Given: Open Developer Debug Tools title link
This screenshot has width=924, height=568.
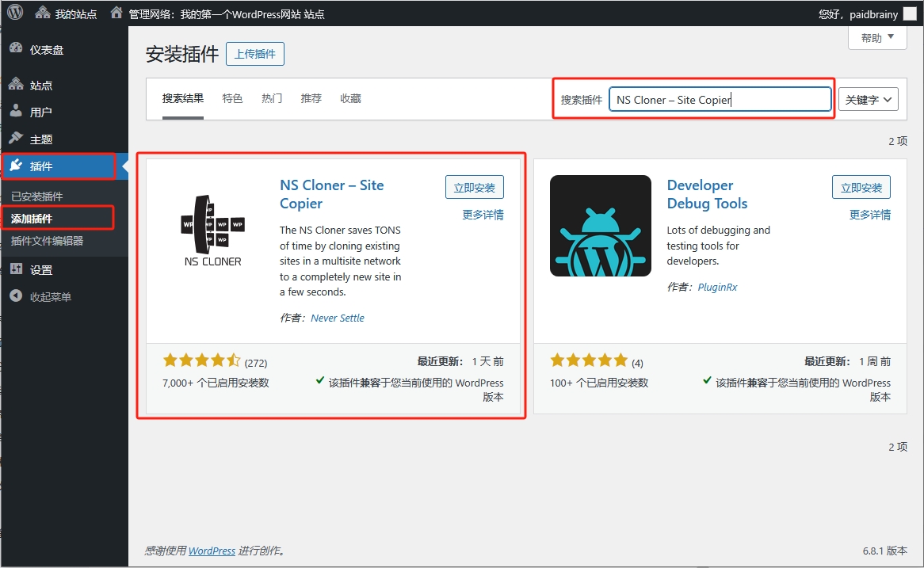Looking at the screenshot, I should [707, 194].
